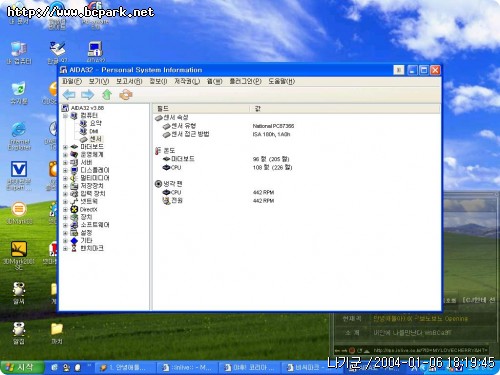Select the 센서 유형 row

pos(180,126)
